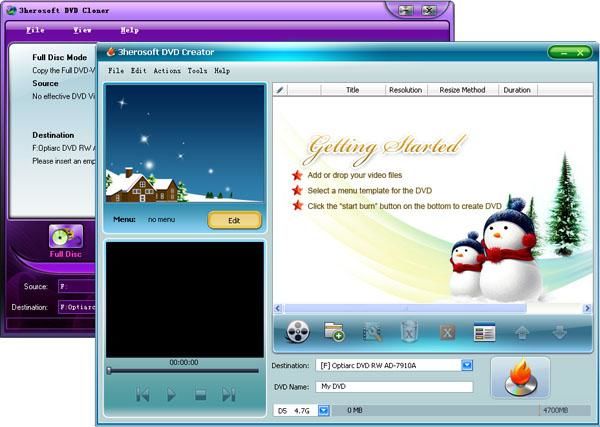Close the DVD Cloner window

pyautogui.click(x=429, y=10)
